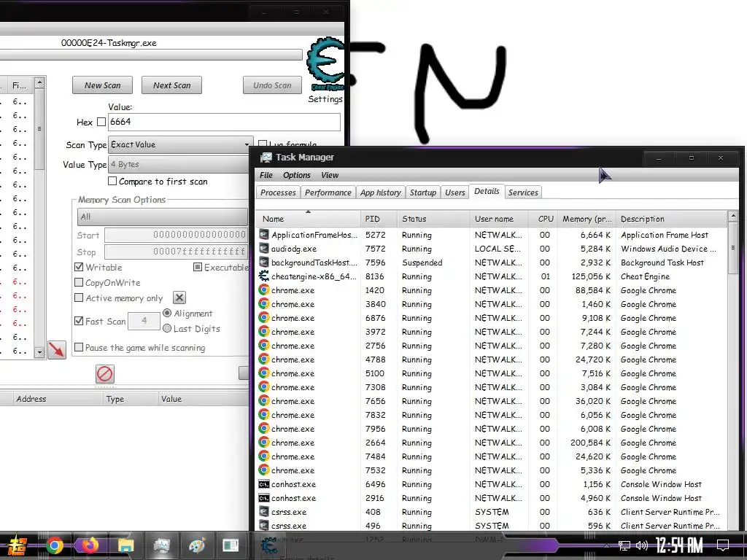Sort by the CPU column header
The height and width of the screenshot is (560, 747).
tap(543, 219)
